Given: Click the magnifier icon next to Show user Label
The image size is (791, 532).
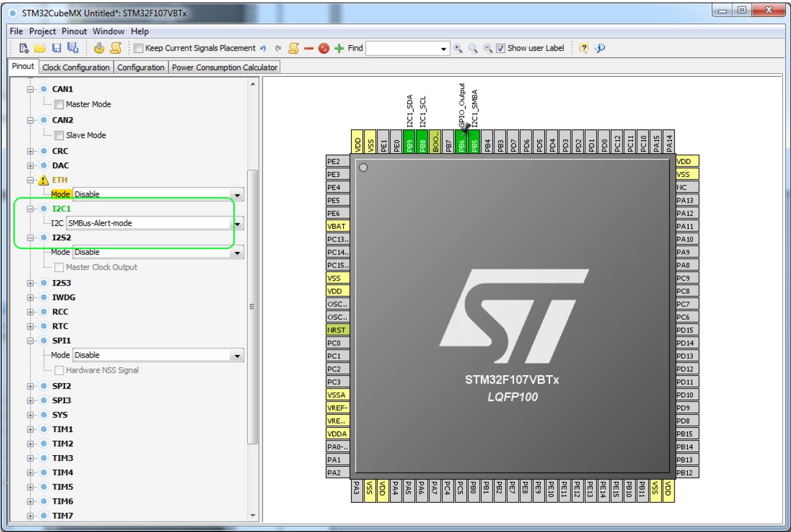Looking at the screenshot, I should coord(487,48).
